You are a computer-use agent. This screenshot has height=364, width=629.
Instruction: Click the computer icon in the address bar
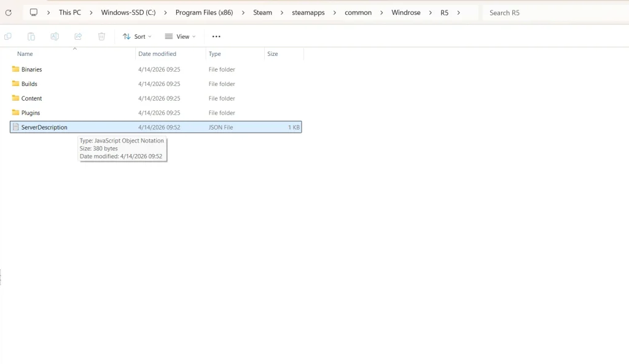pos(34,12)
